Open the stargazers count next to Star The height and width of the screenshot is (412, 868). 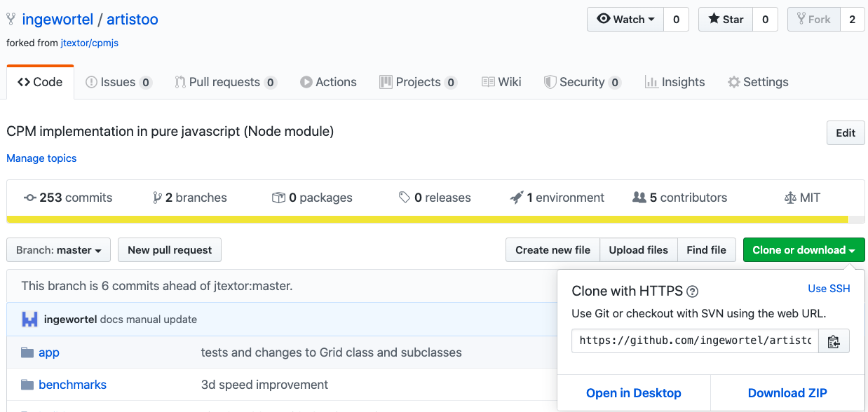pos(765,20)
